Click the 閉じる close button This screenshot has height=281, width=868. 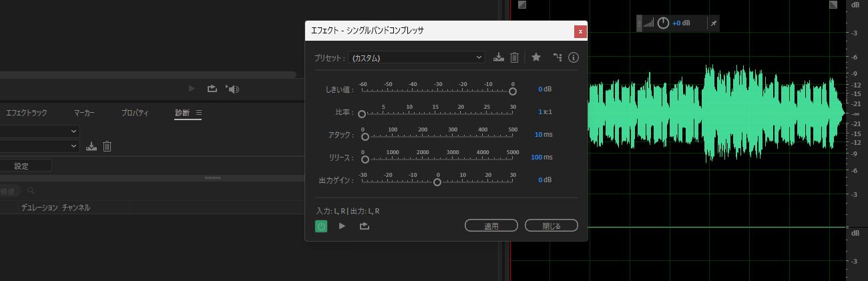(x=552, y=226)
